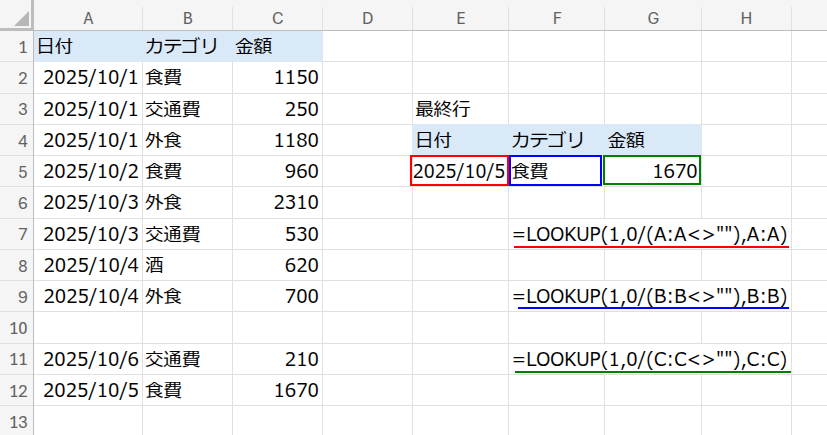Select column H header
This screenshot has width=827, height=435.
click(746, 18)
